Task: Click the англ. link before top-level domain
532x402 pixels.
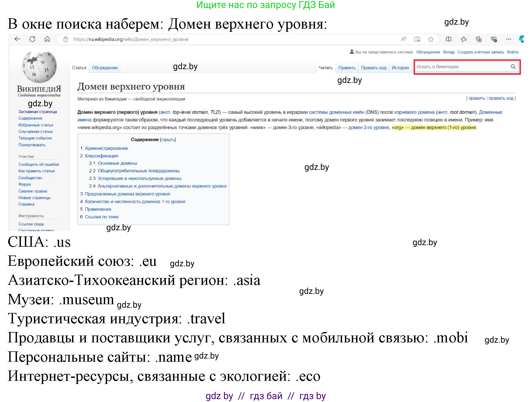Action: click(166, 112)
